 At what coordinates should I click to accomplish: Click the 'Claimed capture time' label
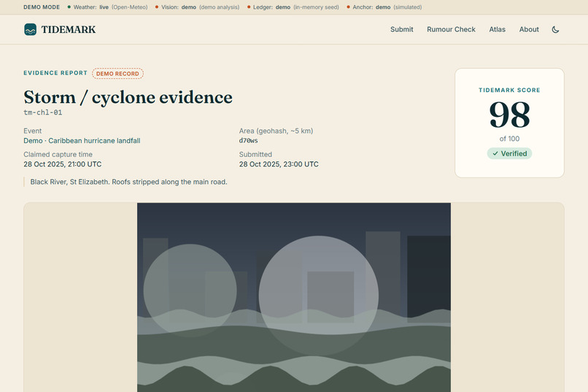(58, 154)
